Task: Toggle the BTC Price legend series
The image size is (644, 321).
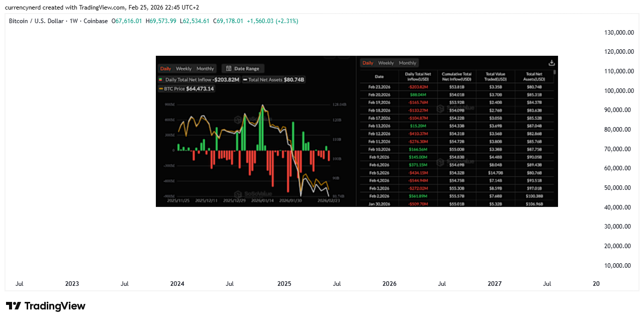Action: tap(186, 89)
